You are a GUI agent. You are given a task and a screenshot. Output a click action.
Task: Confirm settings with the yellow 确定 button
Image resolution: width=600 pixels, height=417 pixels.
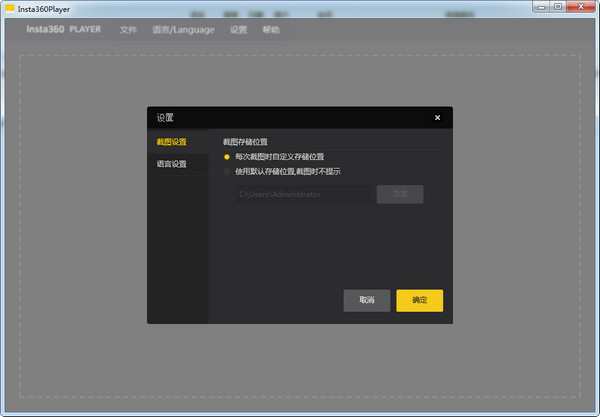click(419, 300)
